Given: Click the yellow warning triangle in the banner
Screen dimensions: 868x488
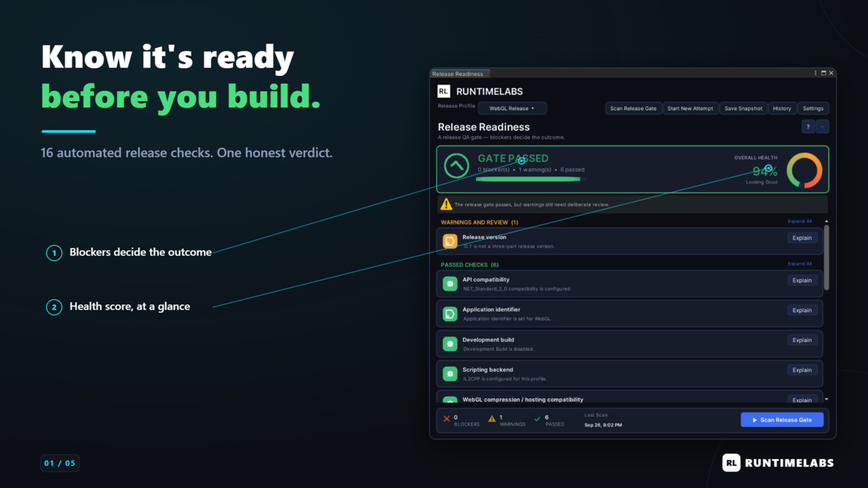Looking at the screenshot, I should coord(446,205).
